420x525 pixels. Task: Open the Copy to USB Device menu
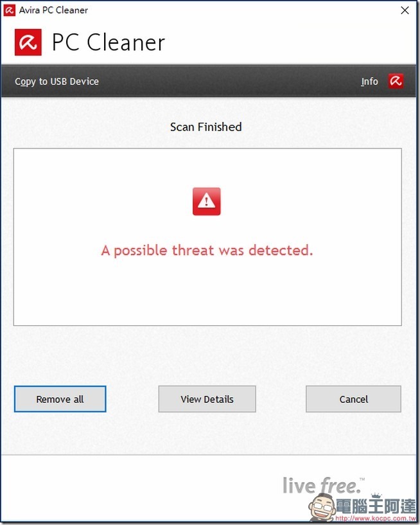click(x=57, y=82)
